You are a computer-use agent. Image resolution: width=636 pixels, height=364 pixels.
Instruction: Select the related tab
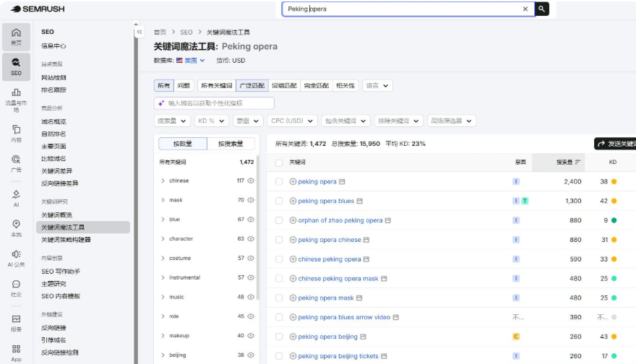[x=345, y=85]
